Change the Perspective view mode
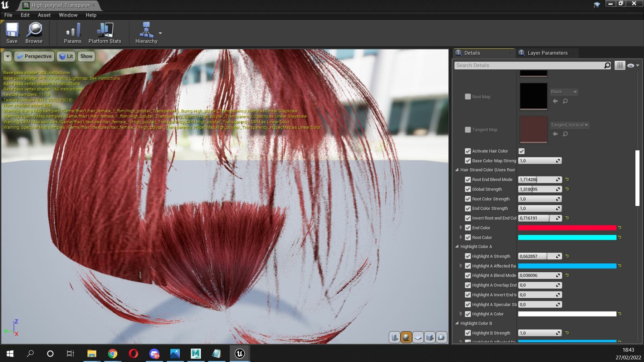Screen dimensions: 644x362 pos(34,56)
